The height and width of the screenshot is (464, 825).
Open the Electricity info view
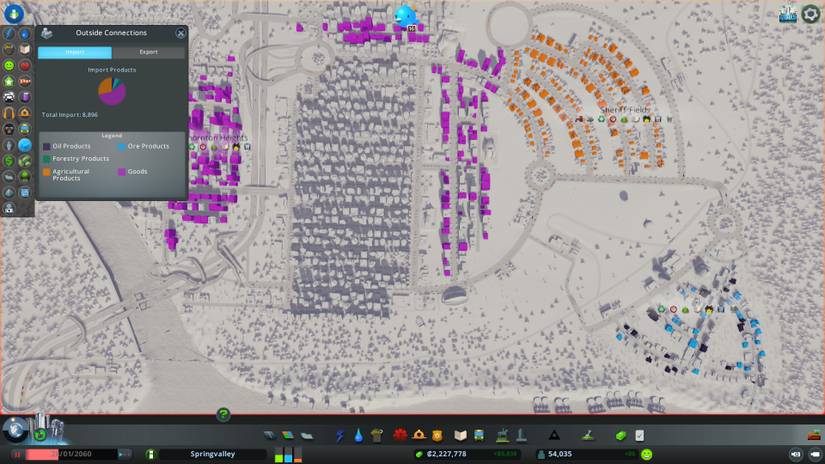[x=9, y=34]
